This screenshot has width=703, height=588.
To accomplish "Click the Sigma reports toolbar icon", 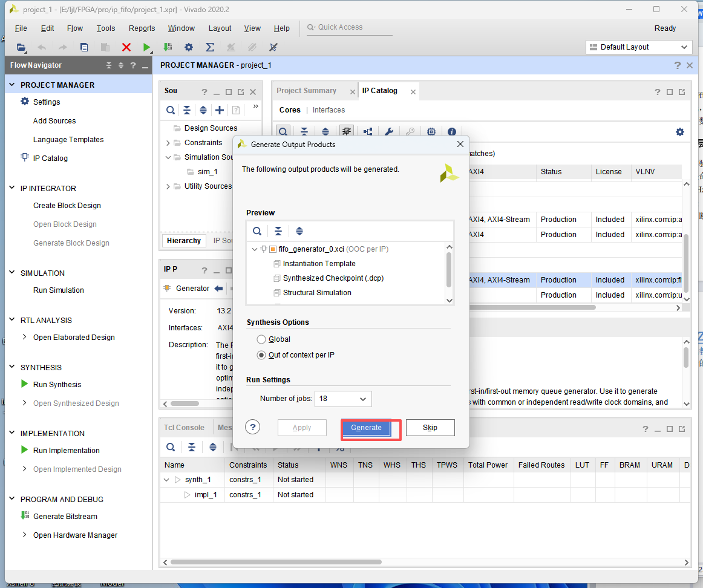I will tap(209, 47).
